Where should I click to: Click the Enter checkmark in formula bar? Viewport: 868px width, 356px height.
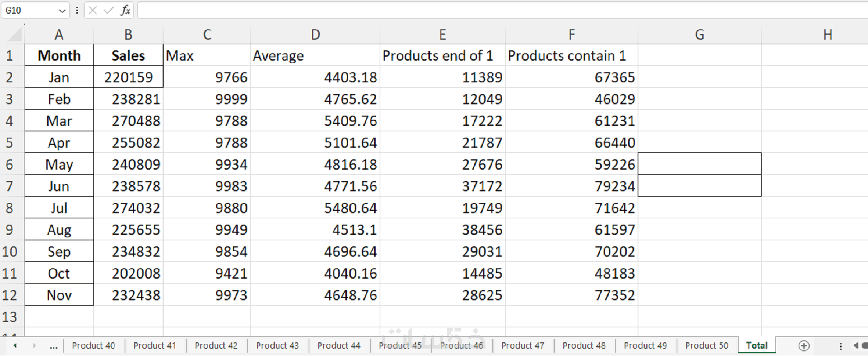click(108, 10)
